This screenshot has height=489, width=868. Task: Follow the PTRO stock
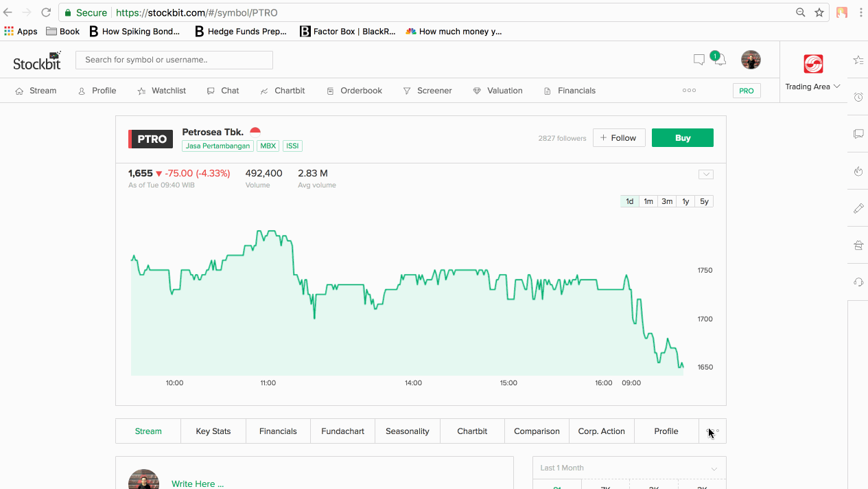(x=619, y=138)
